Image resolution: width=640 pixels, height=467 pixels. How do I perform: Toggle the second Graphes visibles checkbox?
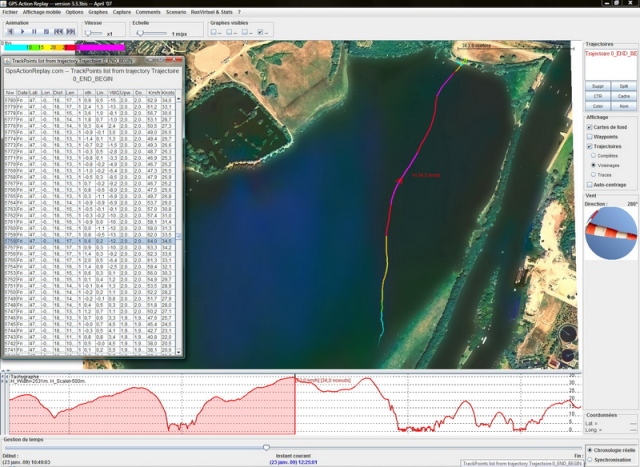point(229,32)
